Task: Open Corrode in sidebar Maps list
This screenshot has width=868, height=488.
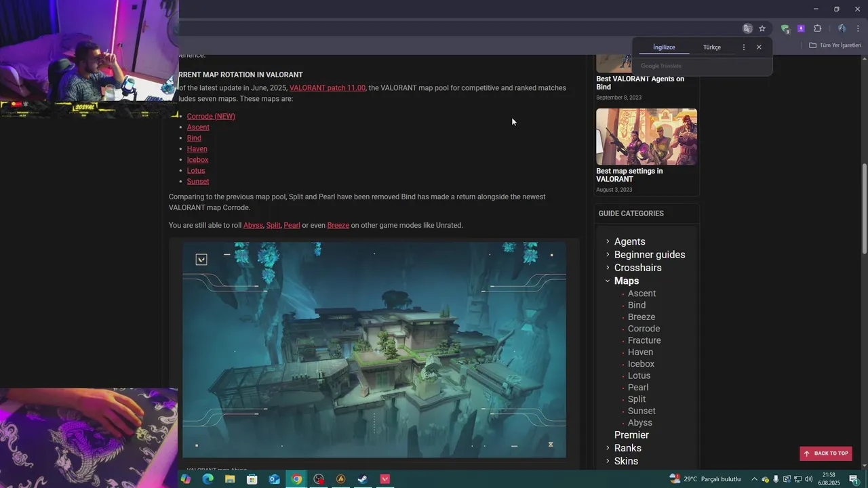Action: (x=644, y=329)
